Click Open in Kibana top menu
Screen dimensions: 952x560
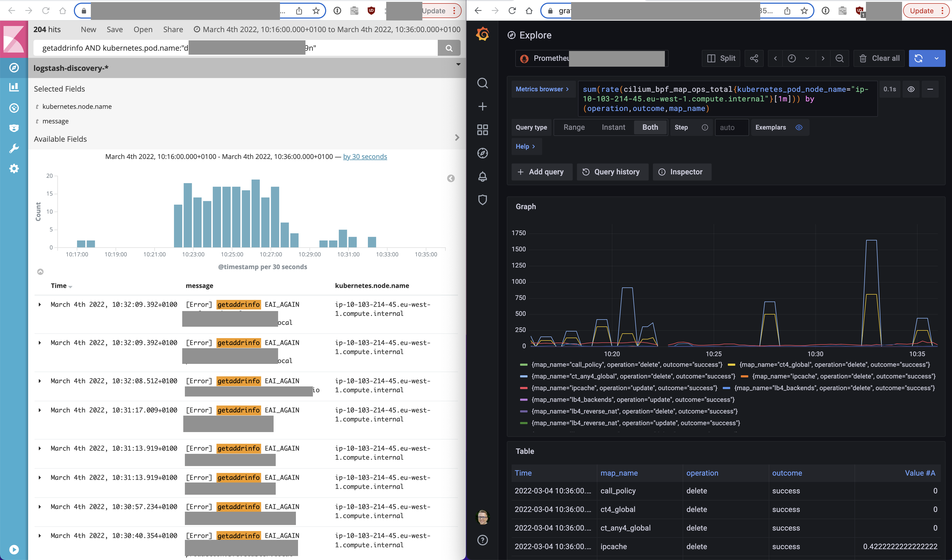point(143,29)
